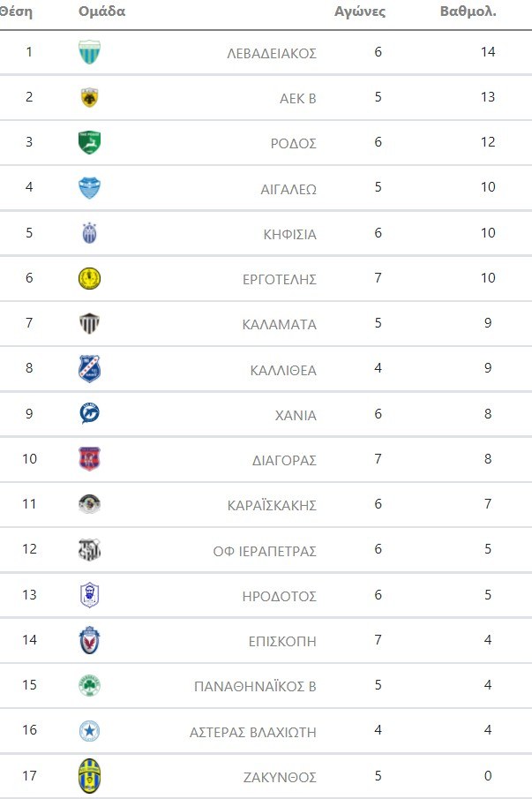Click the ΡΟΔΟΣ green crest icon
The height and width of the screenshot is (799, 532).
89,142
